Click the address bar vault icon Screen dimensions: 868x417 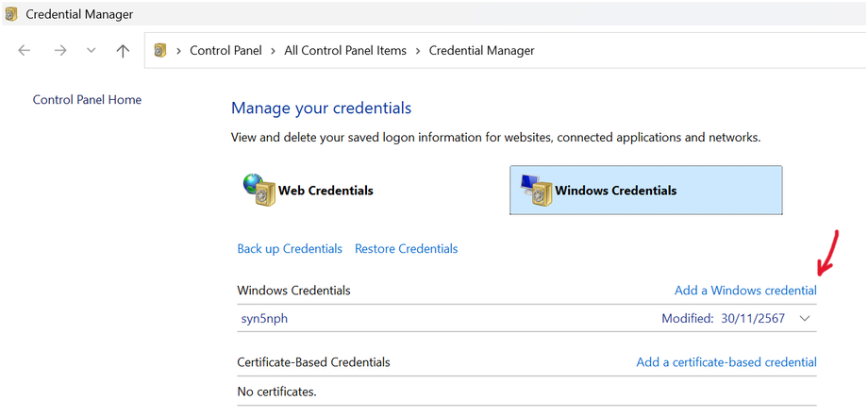click(x=160, y=51)
